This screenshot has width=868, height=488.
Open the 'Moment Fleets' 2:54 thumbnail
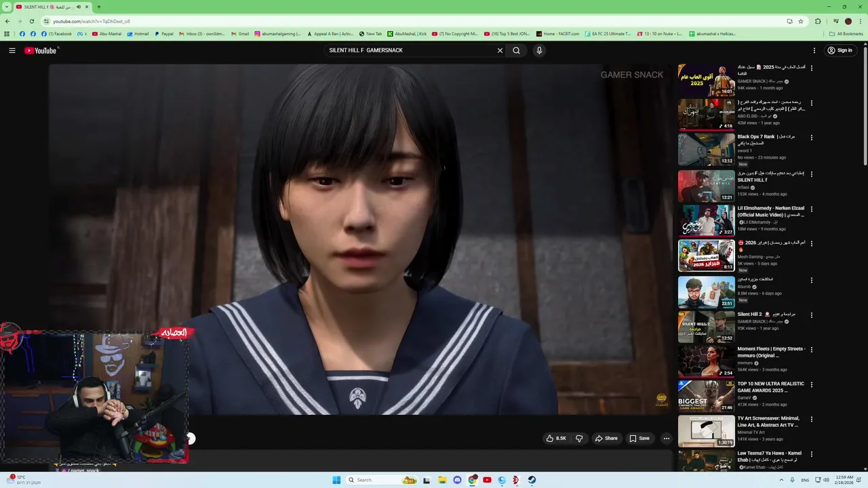click(x=706, y=362)
